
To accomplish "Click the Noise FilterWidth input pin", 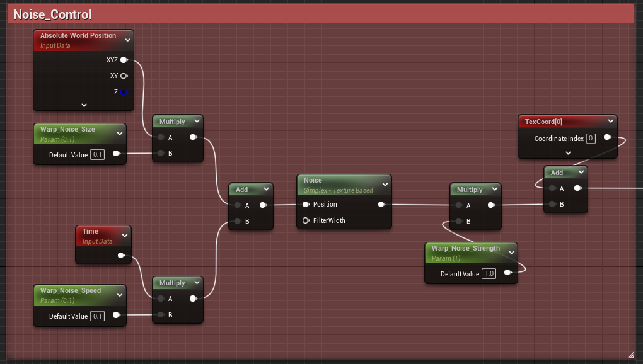I will point(306,220).
